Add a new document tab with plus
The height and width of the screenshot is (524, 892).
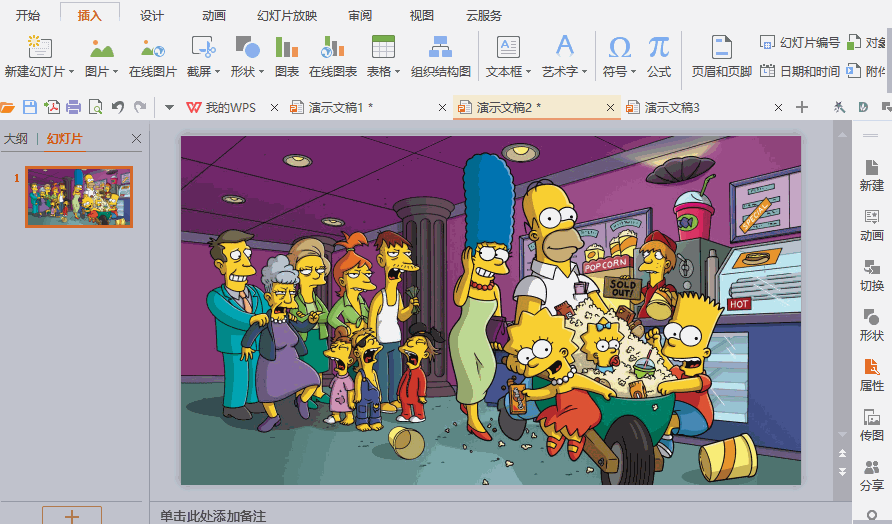[x=802, y=107]
